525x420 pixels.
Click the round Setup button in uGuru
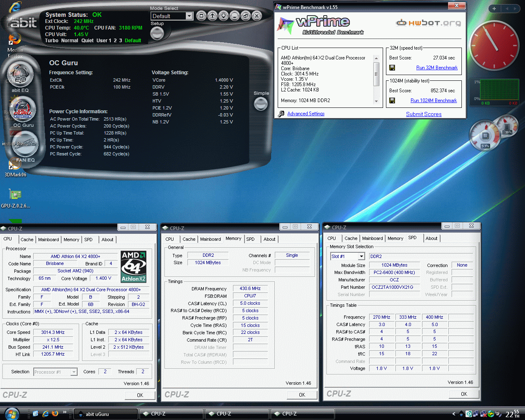tap(157, 33)
